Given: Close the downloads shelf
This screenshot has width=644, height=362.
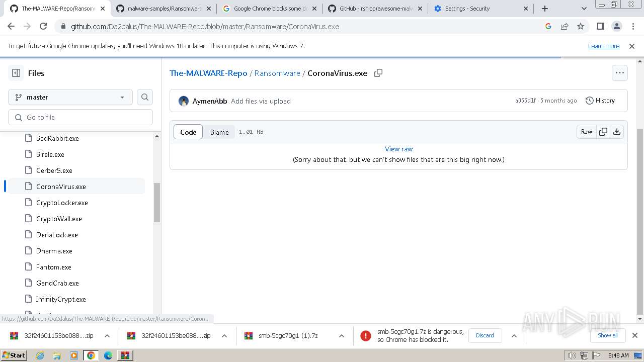Looking at the screenshot, I should (x=635, y=335).
